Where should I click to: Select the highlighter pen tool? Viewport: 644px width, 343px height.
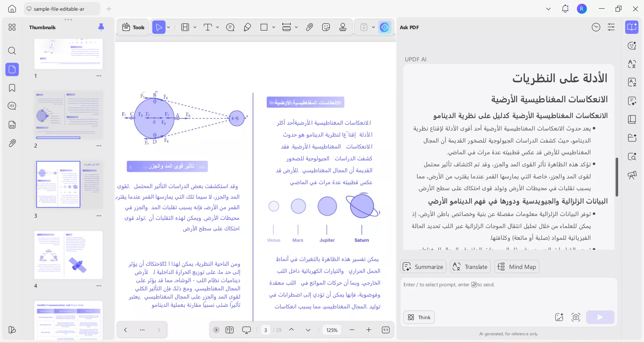pos(247,27)
